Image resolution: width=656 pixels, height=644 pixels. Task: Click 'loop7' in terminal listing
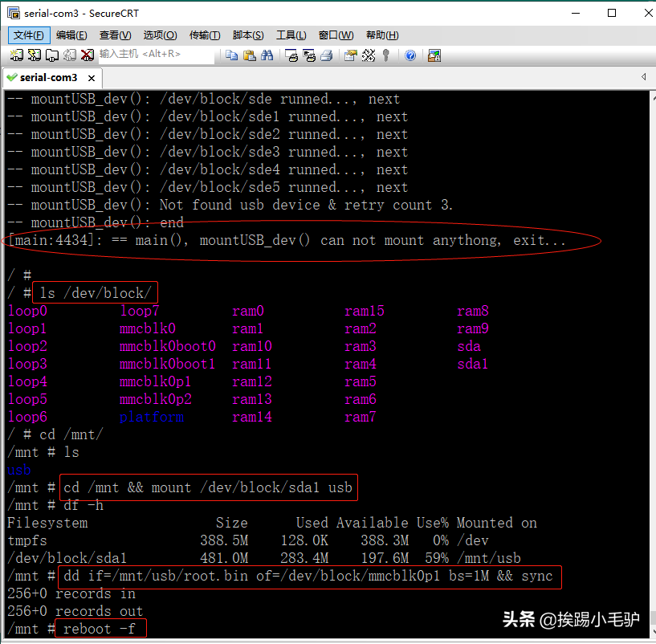point(140,311)
